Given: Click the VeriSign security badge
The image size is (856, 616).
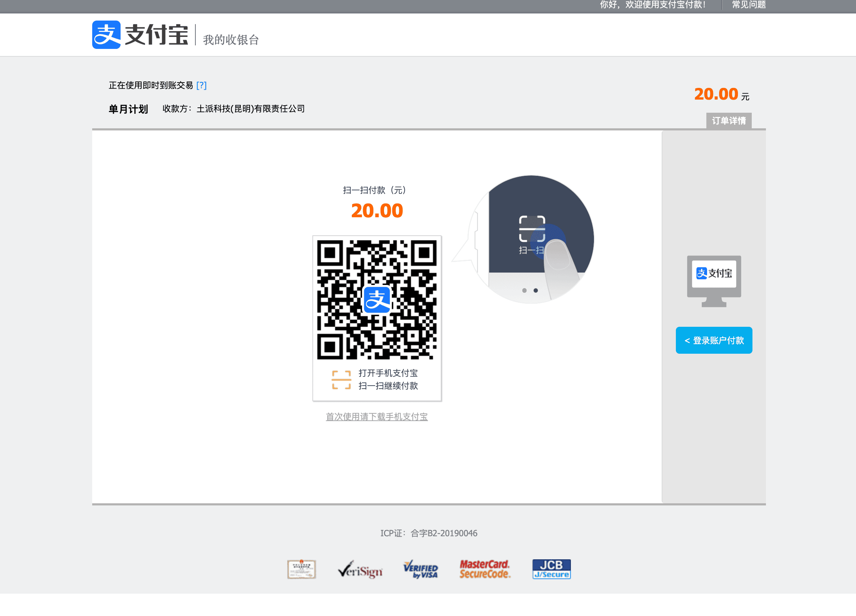Looking at the screenshot, I should (360, 569).
